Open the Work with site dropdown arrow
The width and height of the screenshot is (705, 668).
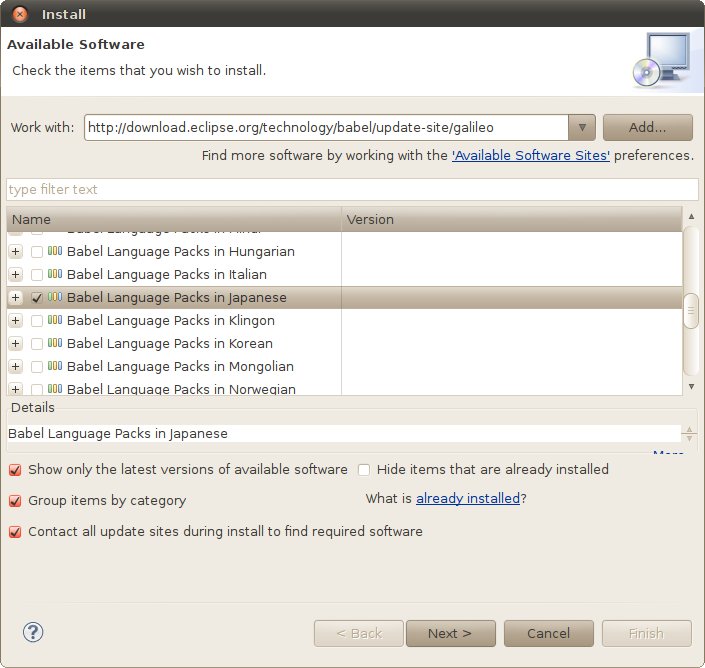[x=582, y=128]
